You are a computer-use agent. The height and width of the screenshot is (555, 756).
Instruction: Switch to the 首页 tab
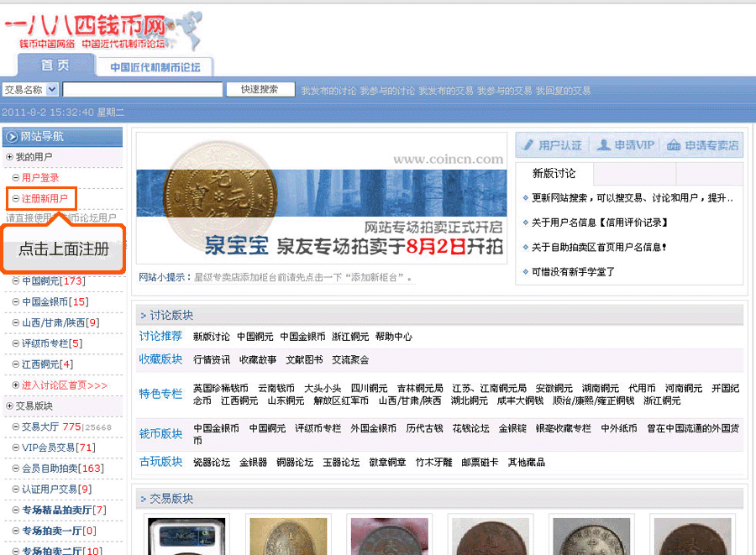(x=55, y=65)
